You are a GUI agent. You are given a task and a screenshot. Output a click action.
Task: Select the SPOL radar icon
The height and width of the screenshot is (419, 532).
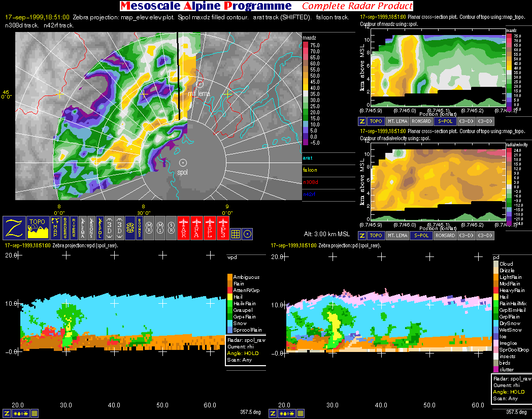coord(100,228)
